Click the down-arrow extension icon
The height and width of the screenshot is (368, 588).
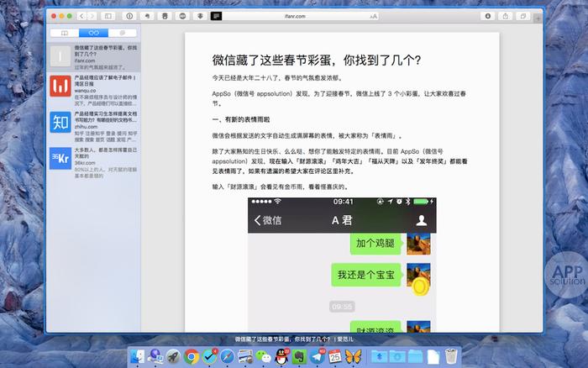point(200,16)
